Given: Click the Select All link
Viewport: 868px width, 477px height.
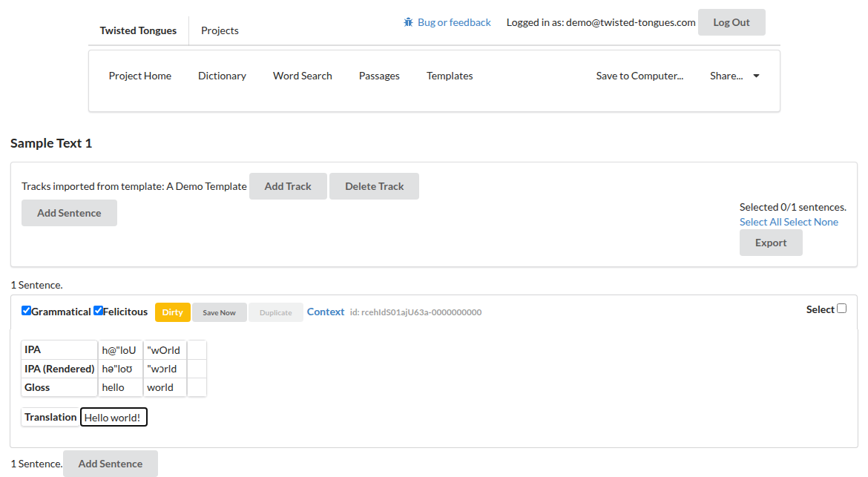Looking at the screenshot, I should (x=760, y=222).
